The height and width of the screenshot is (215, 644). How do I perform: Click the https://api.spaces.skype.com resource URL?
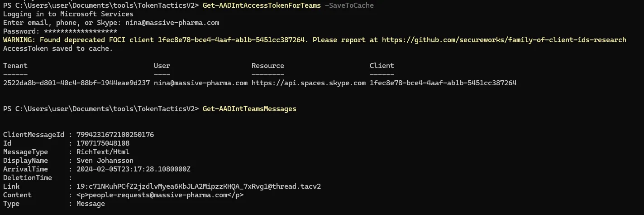pos(309,83)
